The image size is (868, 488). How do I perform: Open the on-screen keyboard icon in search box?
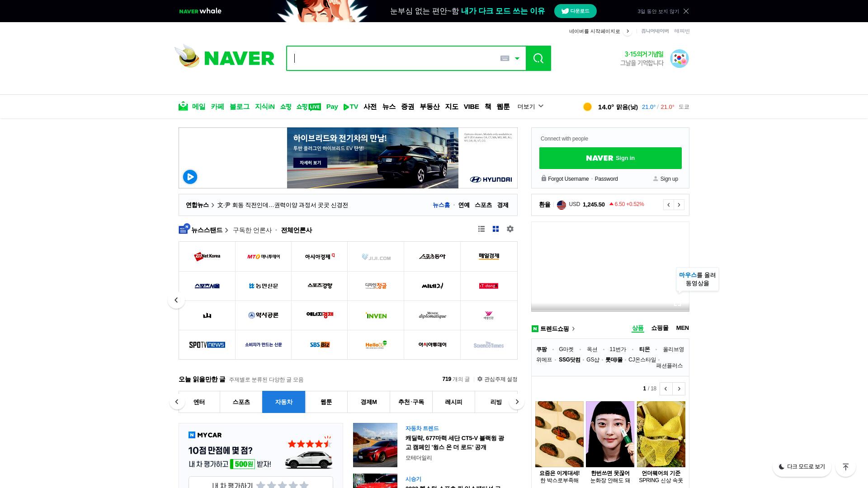[505, 58]
